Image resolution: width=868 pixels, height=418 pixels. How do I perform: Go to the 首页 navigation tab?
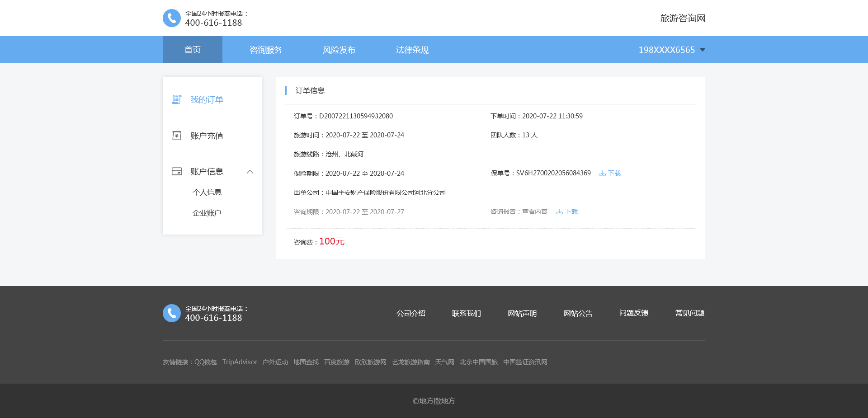193,50
